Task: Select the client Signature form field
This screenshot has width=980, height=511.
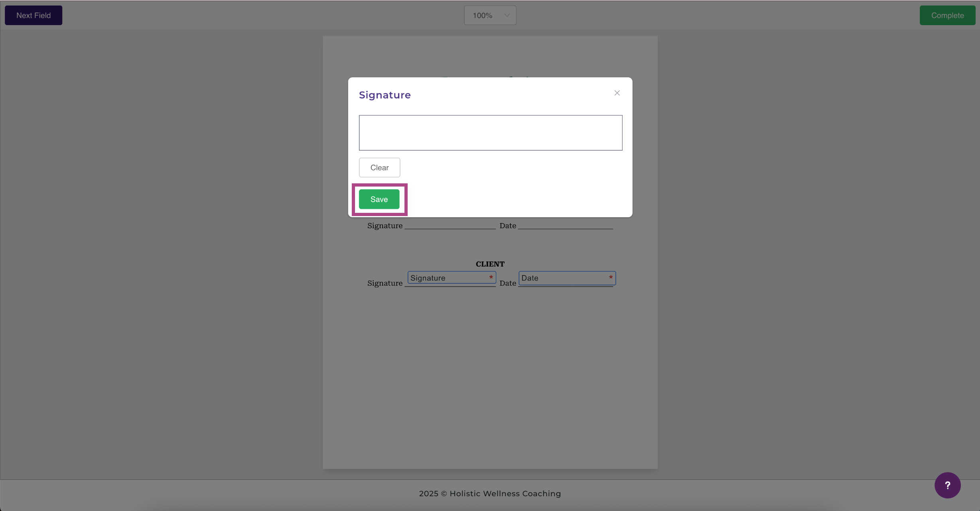Action: point(447,278)
